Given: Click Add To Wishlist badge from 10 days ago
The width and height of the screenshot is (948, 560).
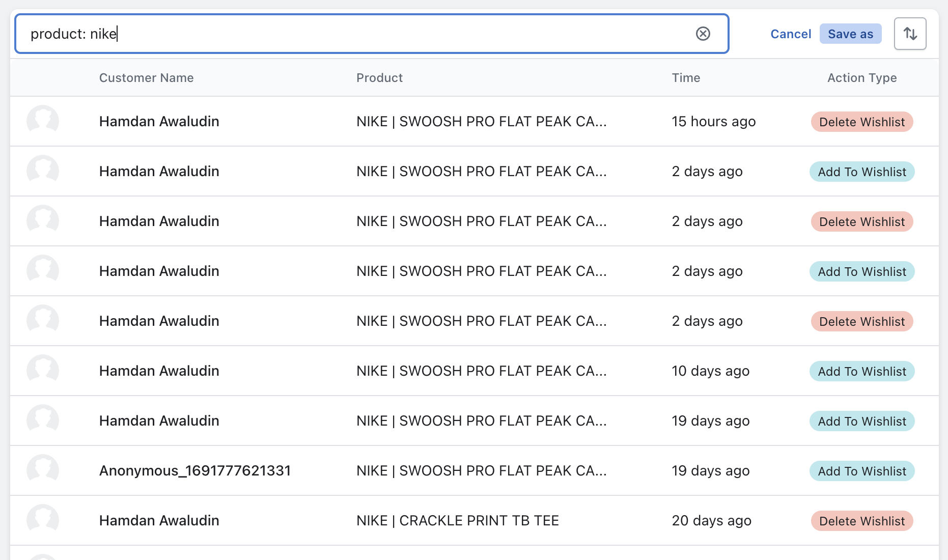Looking at the screenshot, I should 861,371.
